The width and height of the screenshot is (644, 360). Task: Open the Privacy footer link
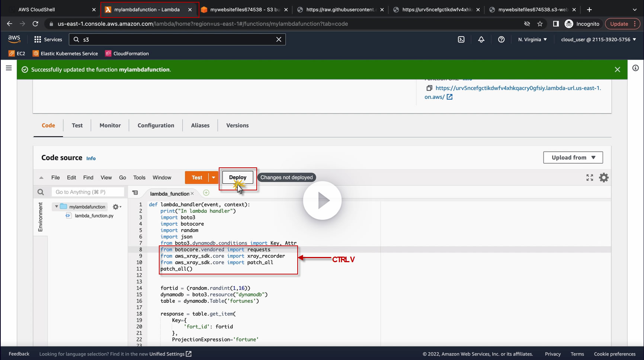tap(553, 354)
